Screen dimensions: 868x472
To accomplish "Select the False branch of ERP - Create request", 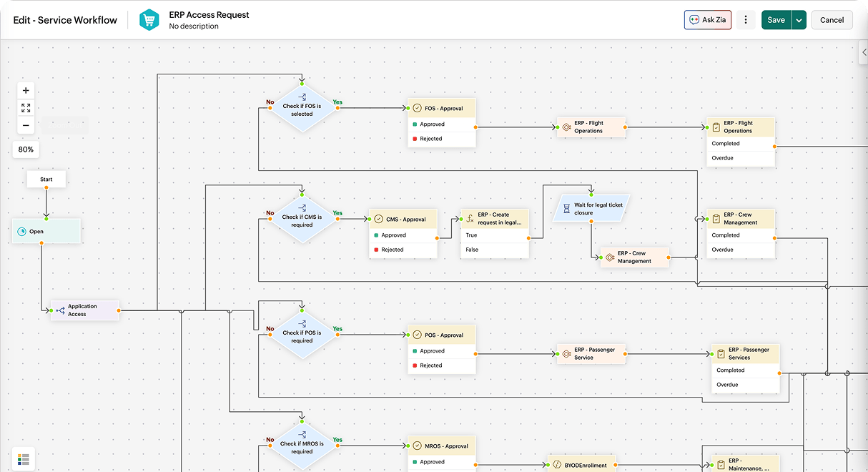I will click(x=495, y=250).
